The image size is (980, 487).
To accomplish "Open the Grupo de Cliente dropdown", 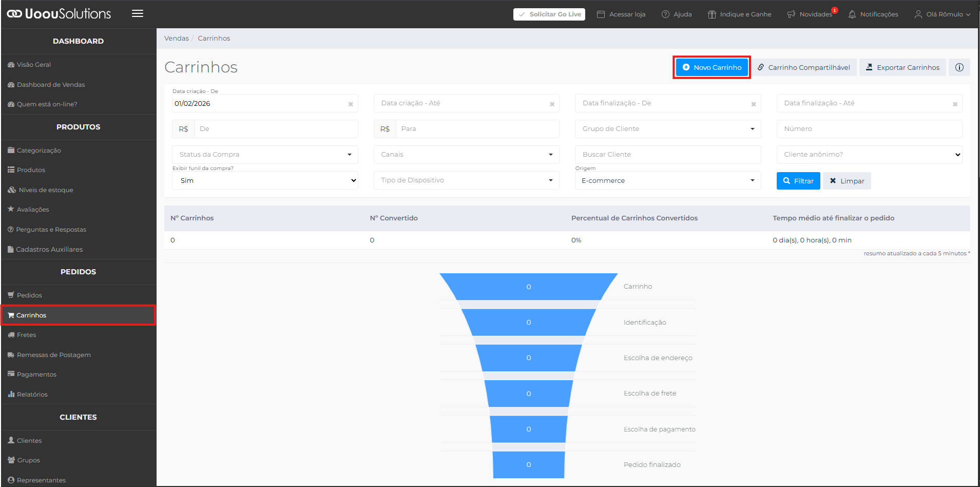I will coord(667,129).
